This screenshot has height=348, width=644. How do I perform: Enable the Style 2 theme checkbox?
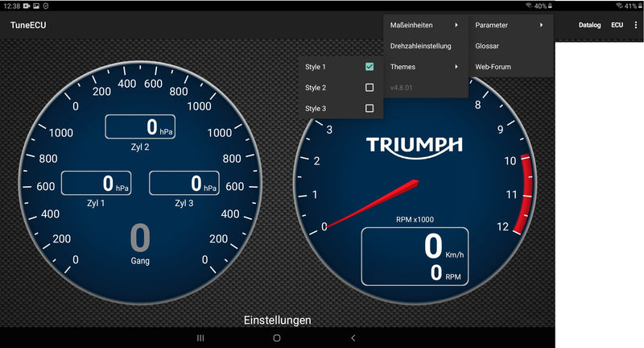(369, 87)
